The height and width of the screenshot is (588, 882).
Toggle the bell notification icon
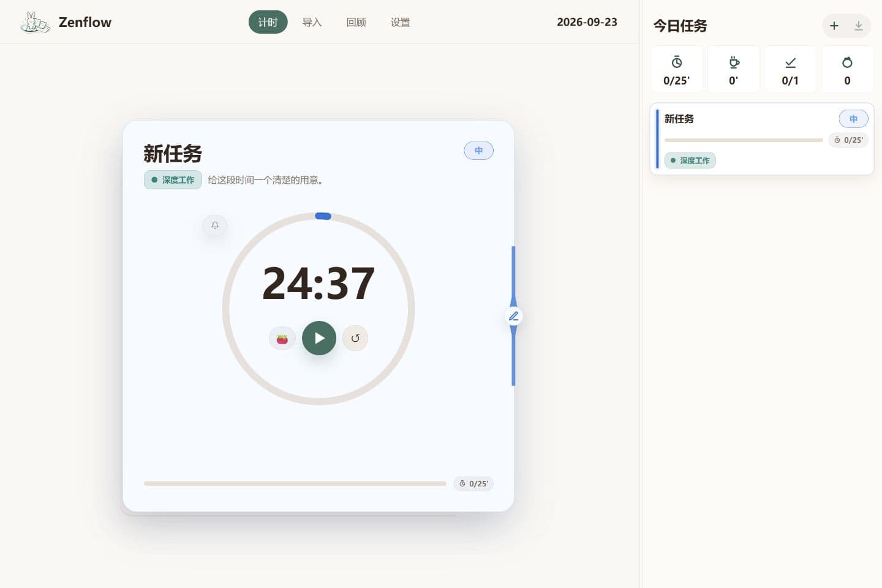tap(215, 225)
